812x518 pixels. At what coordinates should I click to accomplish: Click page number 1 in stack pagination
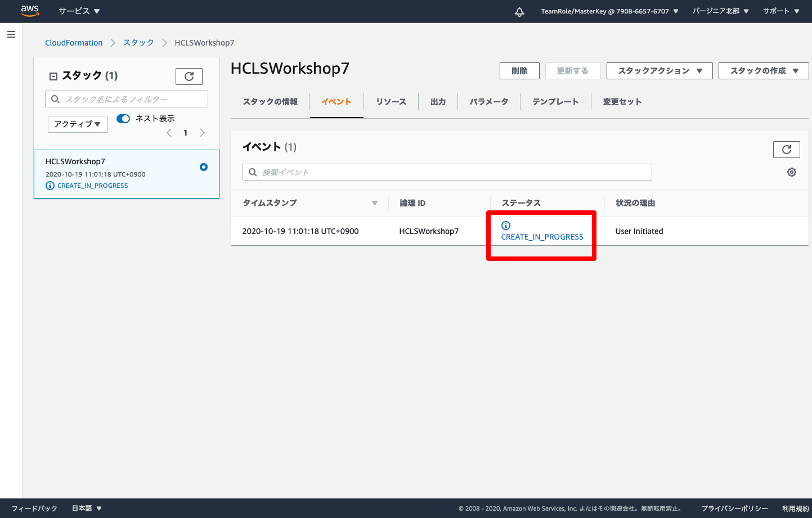186,133
